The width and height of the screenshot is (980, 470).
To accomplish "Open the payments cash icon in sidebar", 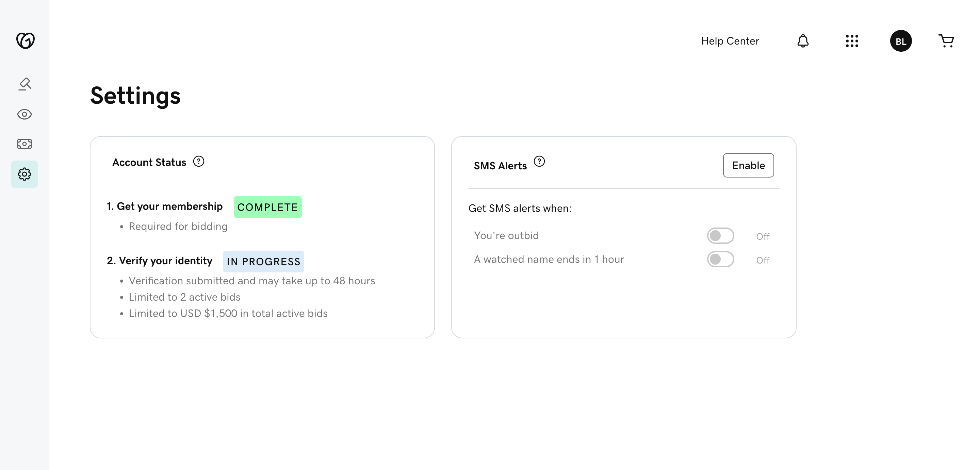I will click(24, 144).
